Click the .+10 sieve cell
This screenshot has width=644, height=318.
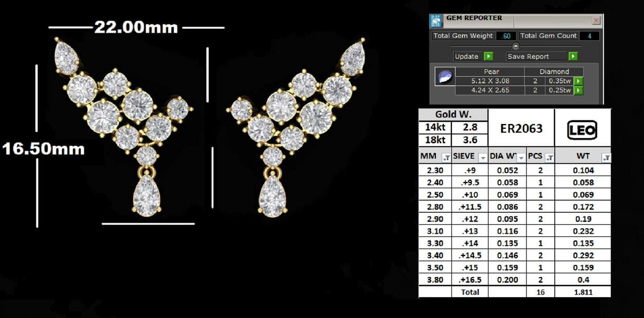(470, 194)
